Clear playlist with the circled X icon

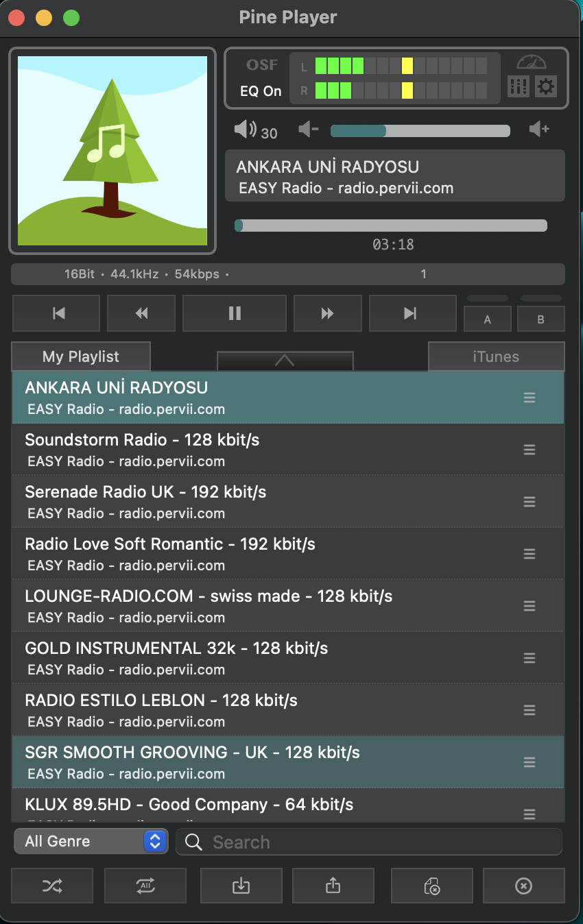pos(523,886)
